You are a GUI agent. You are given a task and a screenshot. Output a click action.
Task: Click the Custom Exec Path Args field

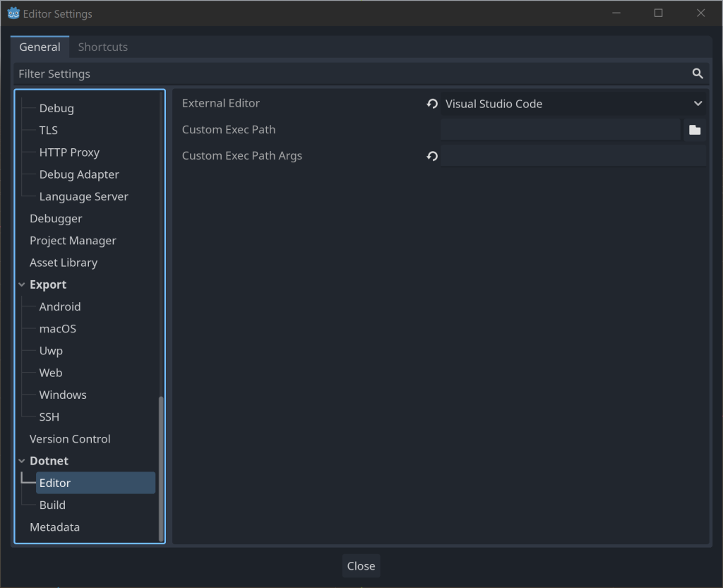(x=573, y=156)
